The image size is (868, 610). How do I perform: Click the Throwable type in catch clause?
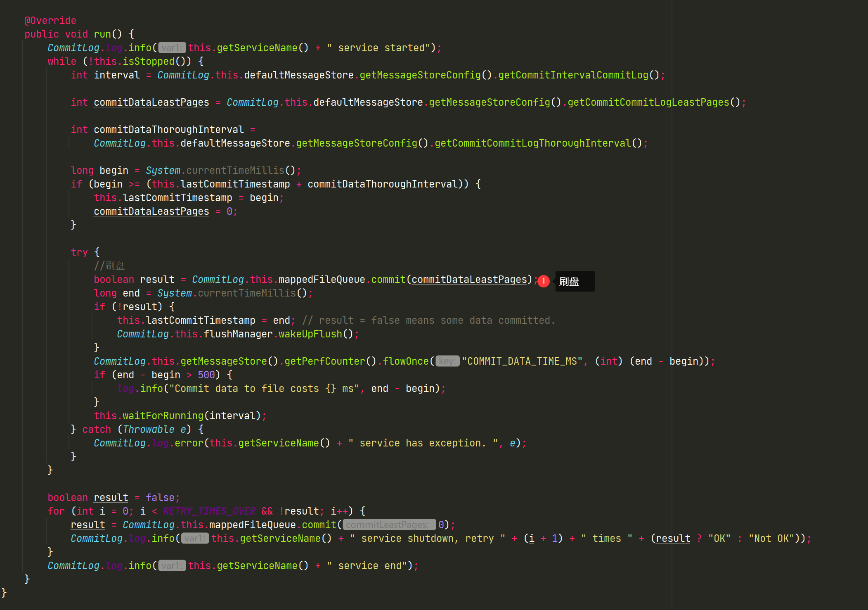[149, 430]
